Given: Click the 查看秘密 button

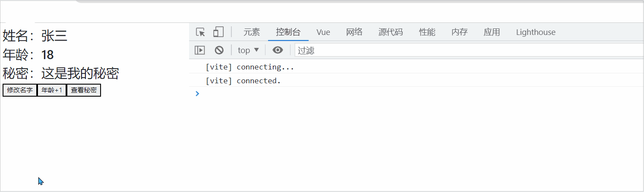Looking at the screenshot, I should (84, 90).
